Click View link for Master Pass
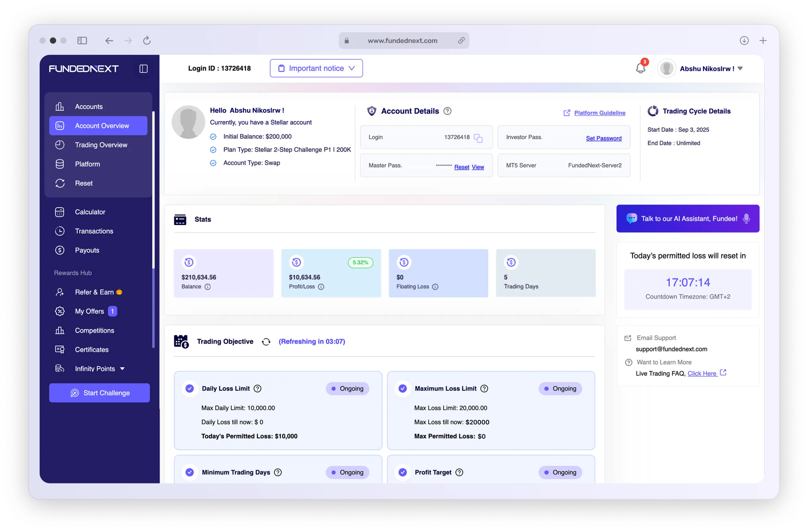The image size is (808, 532). pos(478,167)
